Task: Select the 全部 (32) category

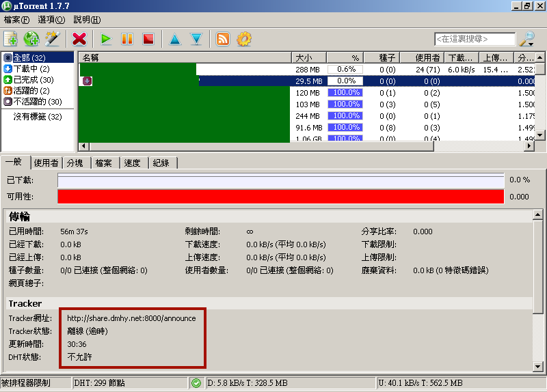Action: pyautogui.click(x=38, y=57)
